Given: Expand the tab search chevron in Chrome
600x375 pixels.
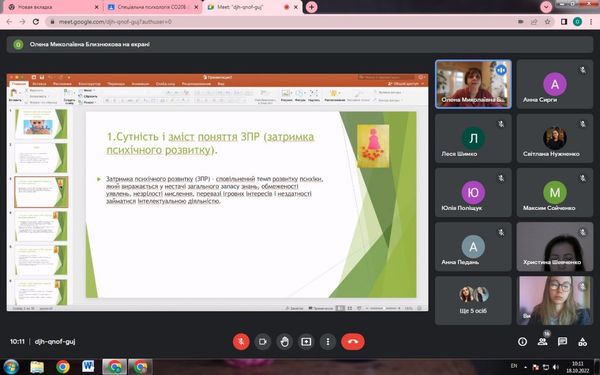Looking at the screenshot, I should [546, 7].
